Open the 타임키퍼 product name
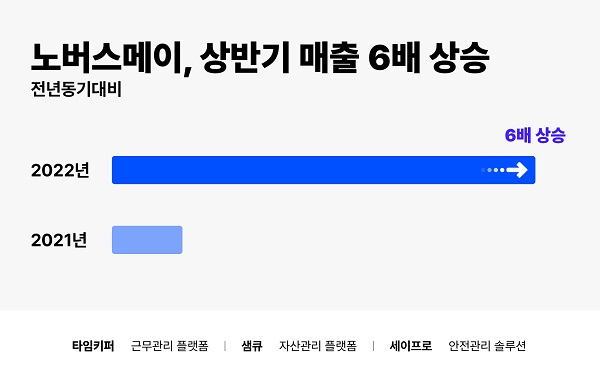The height and width of the screenshot is (381, 600). [93, 346]
